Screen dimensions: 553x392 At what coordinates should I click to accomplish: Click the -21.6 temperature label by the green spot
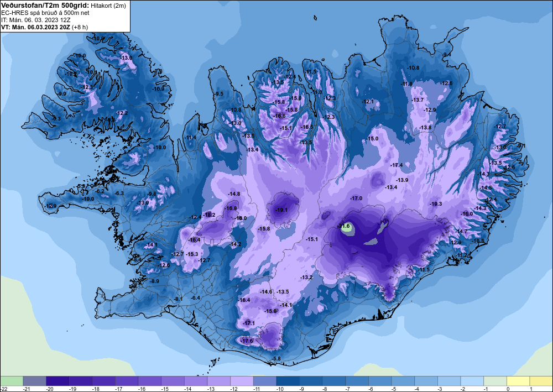tap(343, 226)
